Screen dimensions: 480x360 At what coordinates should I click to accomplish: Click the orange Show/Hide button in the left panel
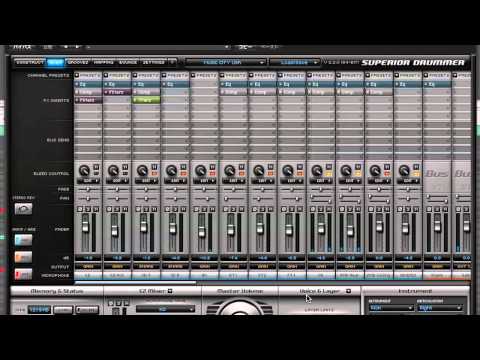[x=23, y=257]
